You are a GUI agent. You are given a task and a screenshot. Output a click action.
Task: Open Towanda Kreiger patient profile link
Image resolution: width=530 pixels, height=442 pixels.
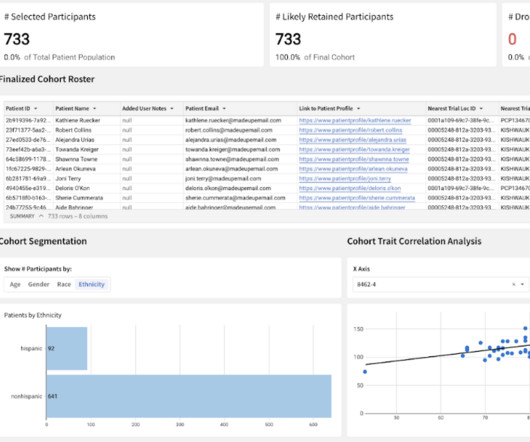coord(354,149)
